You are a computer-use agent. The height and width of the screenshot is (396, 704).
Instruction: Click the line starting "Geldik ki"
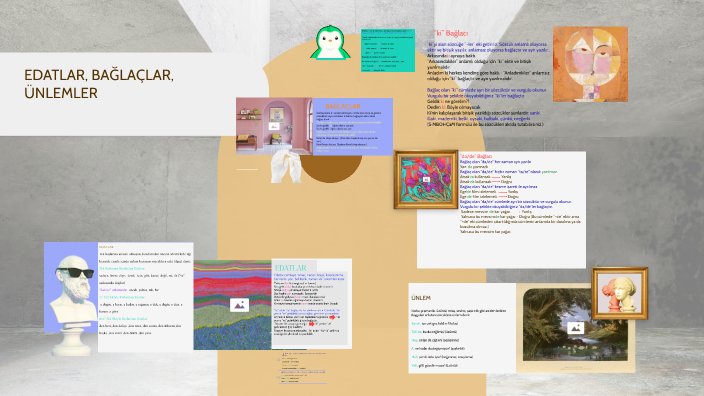pos(448,101)
